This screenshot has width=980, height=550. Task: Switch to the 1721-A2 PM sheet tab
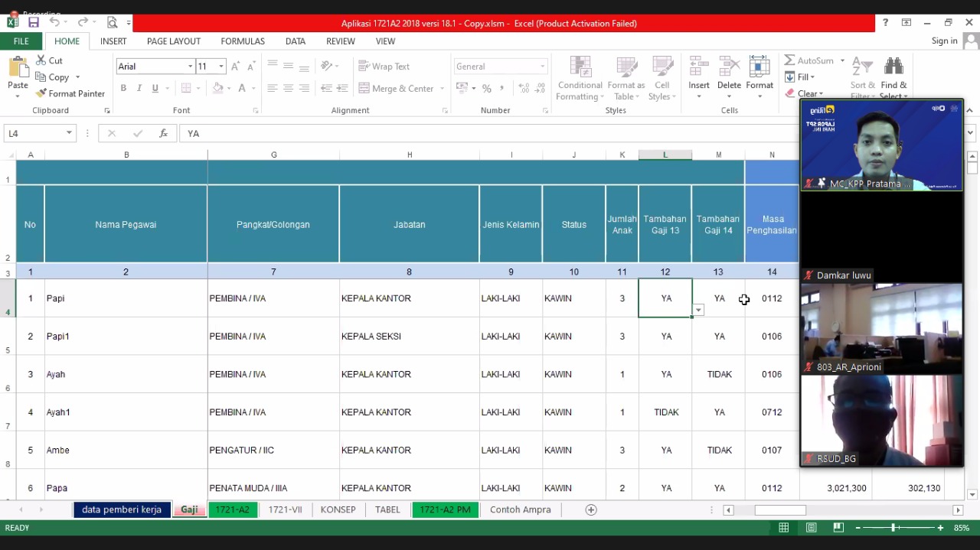click(x=445, y=509)
